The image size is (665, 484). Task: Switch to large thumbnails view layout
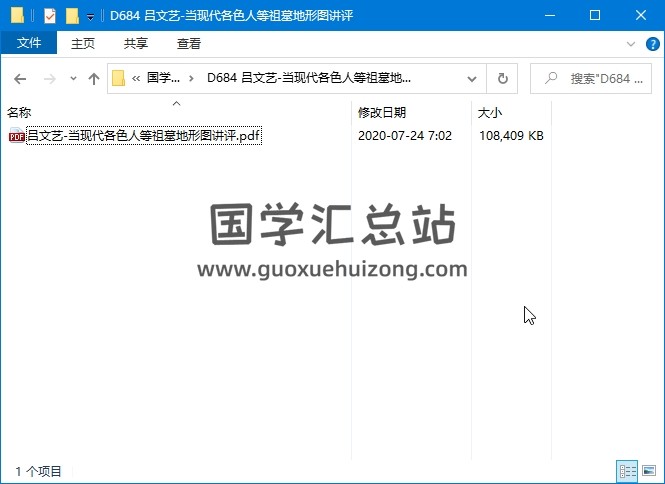tap(649, 471)
